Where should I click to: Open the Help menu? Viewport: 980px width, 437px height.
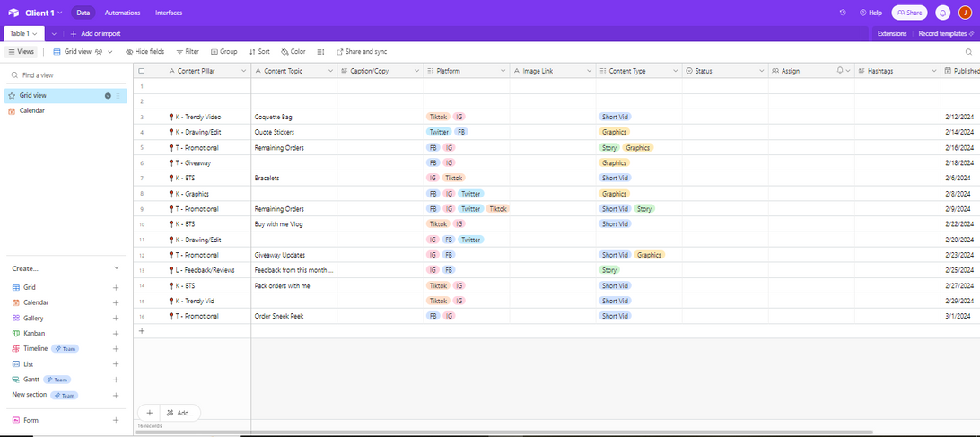pyautogui.click(x=871, y=13)
